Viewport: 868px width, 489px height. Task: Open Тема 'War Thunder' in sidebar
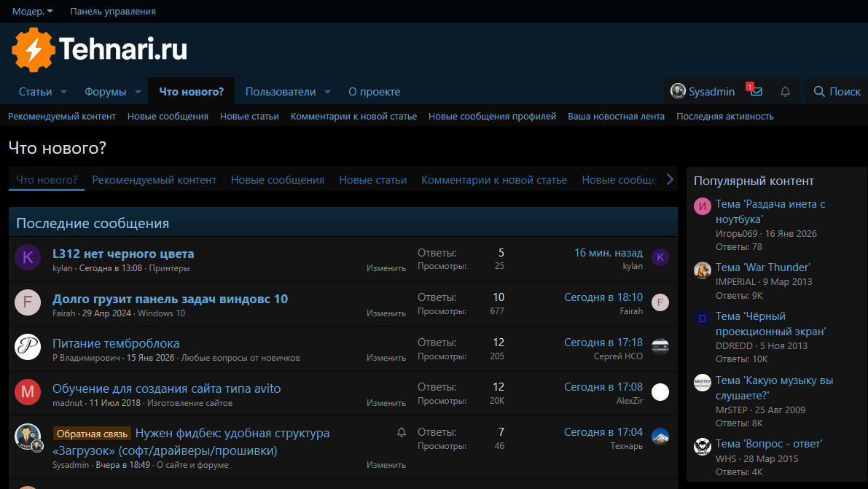pyautogui.click(x=763, y=267)
